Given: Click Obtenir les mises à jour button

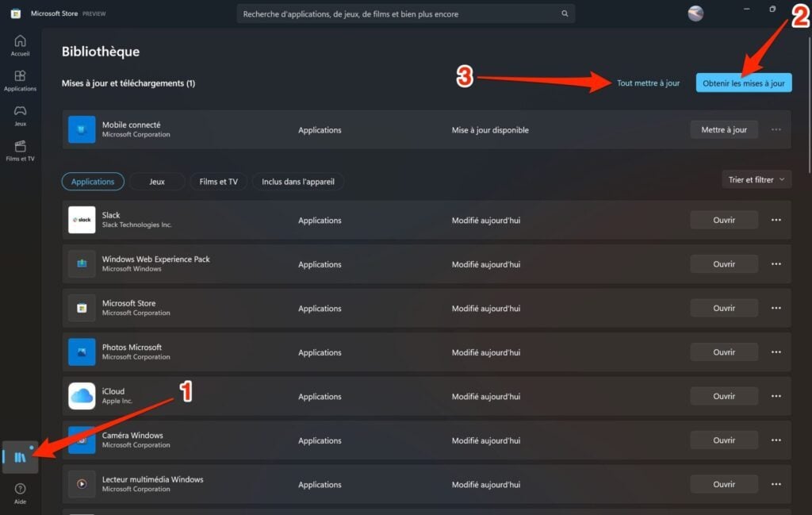Looking at the screenshot, I should point(744,83).
